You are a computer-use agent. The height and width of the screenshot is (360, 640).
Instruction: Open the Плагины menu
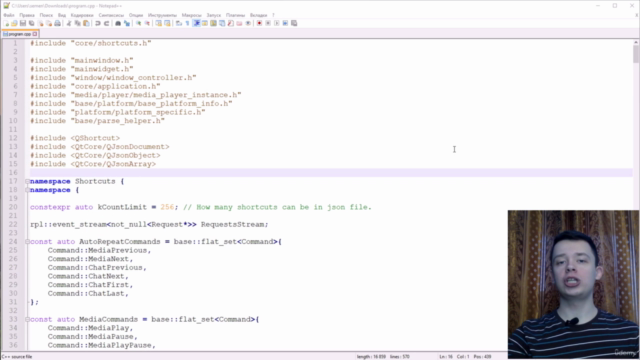236,15
